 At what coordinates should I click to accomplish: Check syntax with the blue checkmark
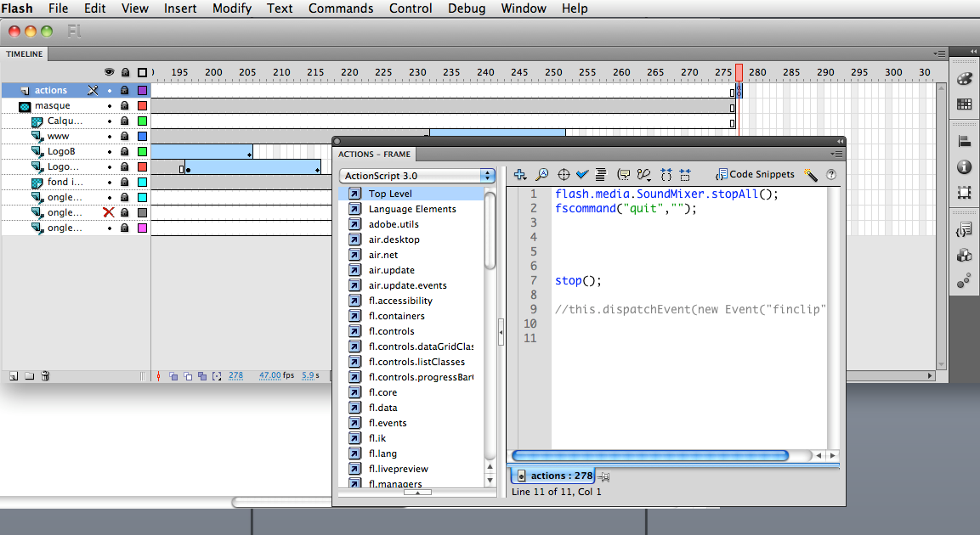click(582, 174)
